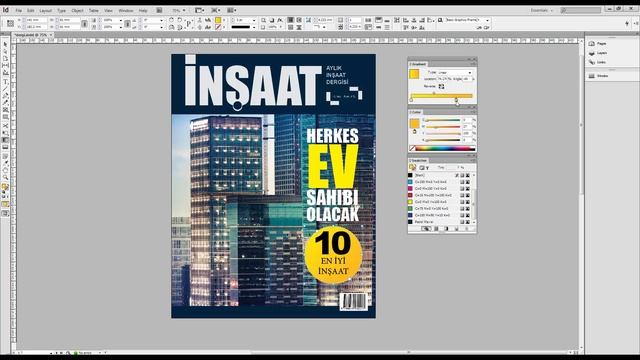
Task: Open Arrange Documents dropdown in application bar
Action: (231, 10)
